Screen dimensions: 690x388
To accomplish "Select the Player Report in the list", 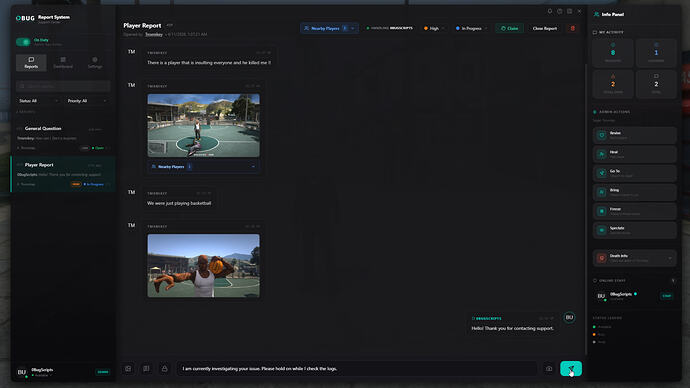I will click(63, 174).
